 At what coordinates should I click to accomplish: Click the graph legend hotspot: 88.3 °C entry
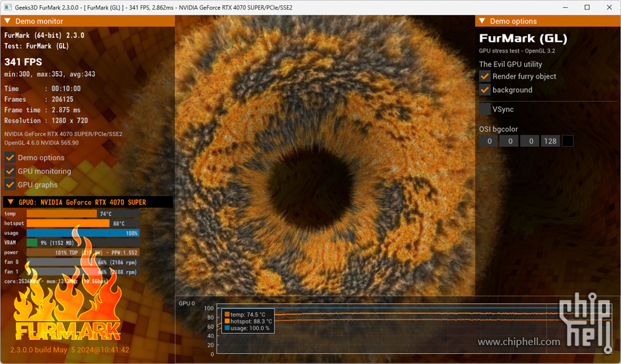point(248,322)
